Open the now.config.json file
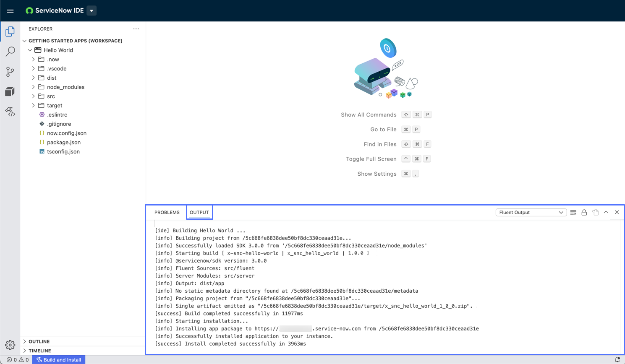This screenshot has width=625, height=364. pos(67,133)
